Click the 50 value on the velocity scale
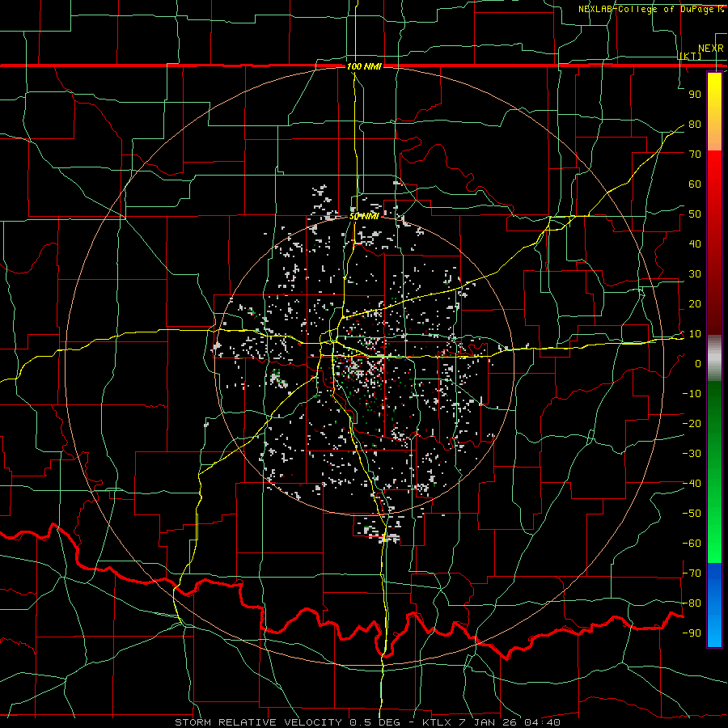Screen dimensions: 728x728 [695, 214]
